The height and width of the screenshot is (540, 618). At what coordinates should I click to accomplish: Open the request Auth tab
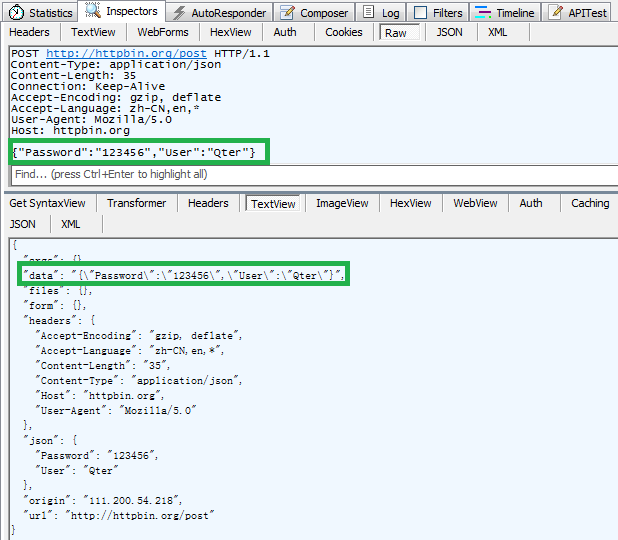coord(285,32)
